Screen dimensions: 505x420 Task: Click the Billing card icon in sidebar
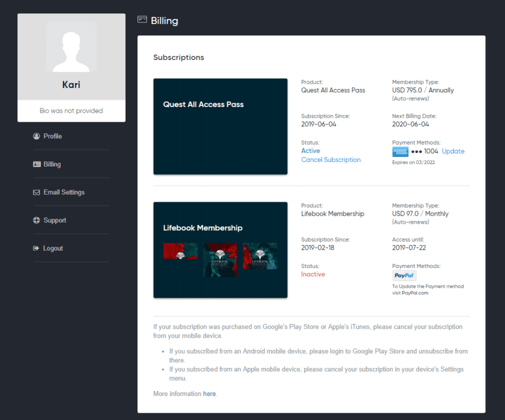click(x=36, y=164)
